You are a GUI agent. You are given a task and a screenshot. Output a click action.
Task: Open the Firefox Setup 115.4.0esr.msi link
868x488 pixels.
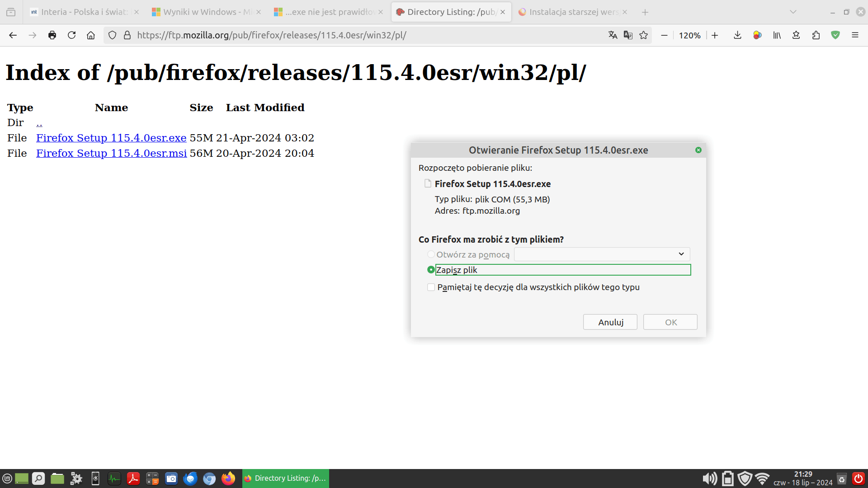(111, 153)
